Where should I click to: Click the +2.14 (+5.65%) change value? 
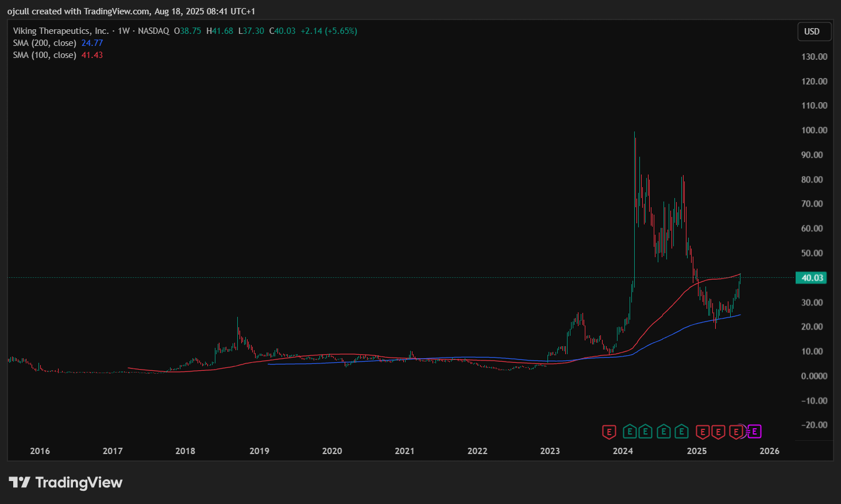click(329, 31)
